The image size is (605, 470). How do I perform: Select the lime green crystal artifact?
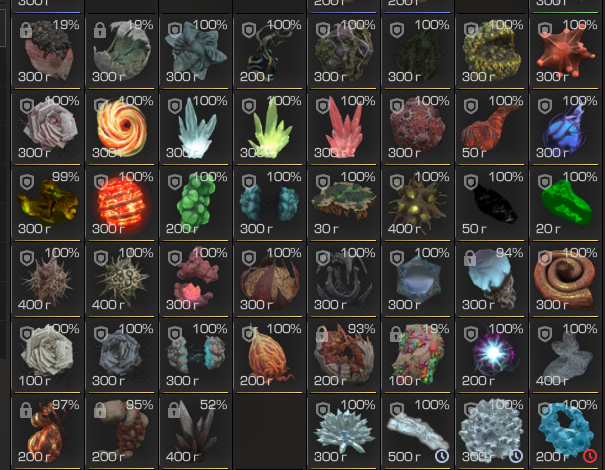point(270,127)
